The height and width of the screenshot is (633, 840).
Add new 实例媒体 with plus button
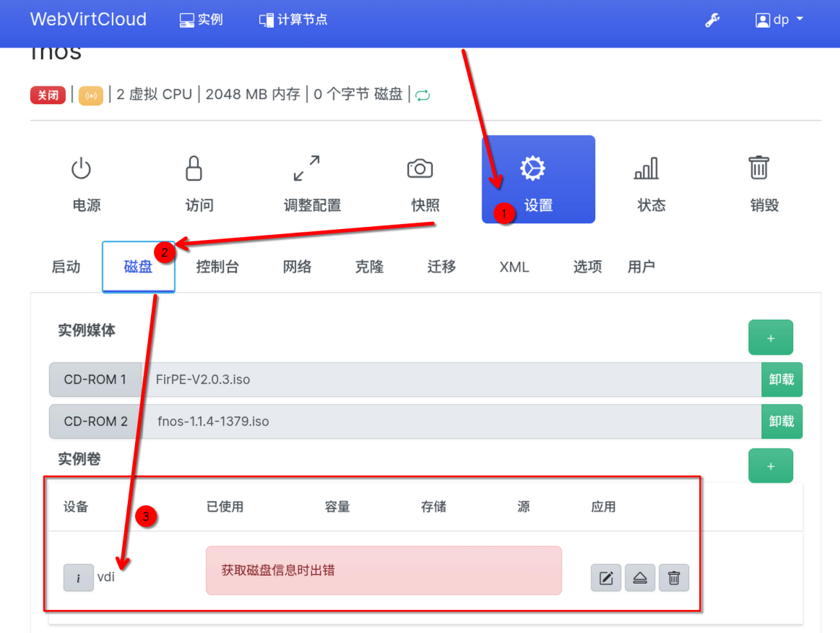[771, 337]
